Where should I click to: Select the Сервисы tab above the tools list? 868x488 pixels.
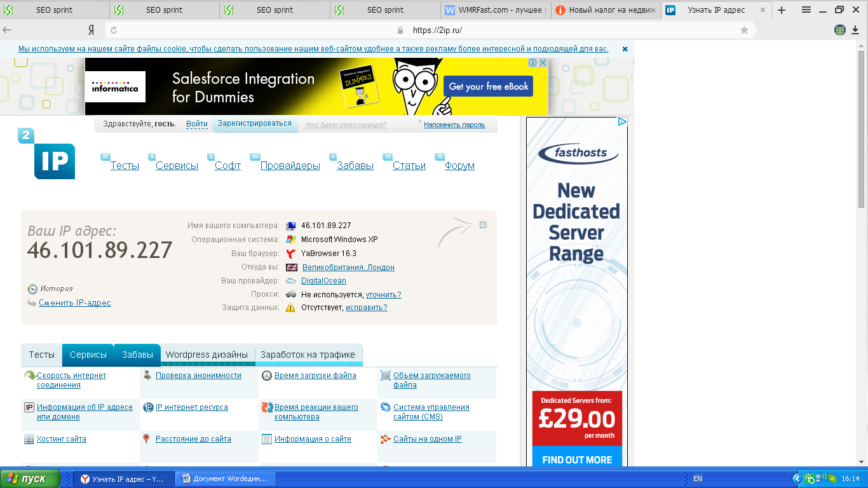(88, 355)
